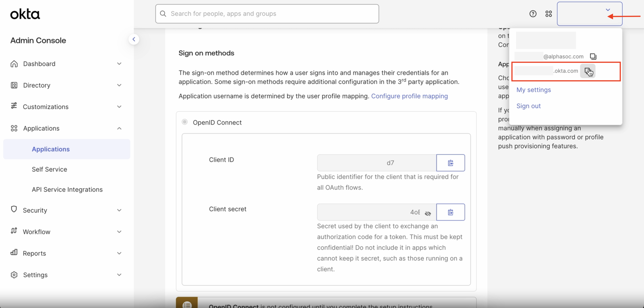The height and width of the screenshot is (308, 644).
Task: Copy Client ID to clipboard
Action: click(x=450, y=163)
